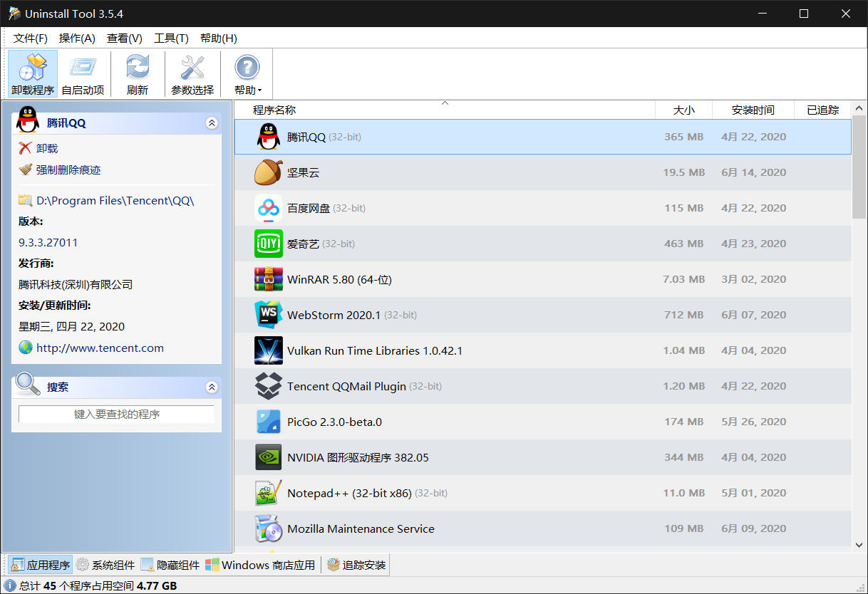
Task: Open the 帮助 help toolbar dropdown
Action: pyautogui.click(x=247, y=74)
